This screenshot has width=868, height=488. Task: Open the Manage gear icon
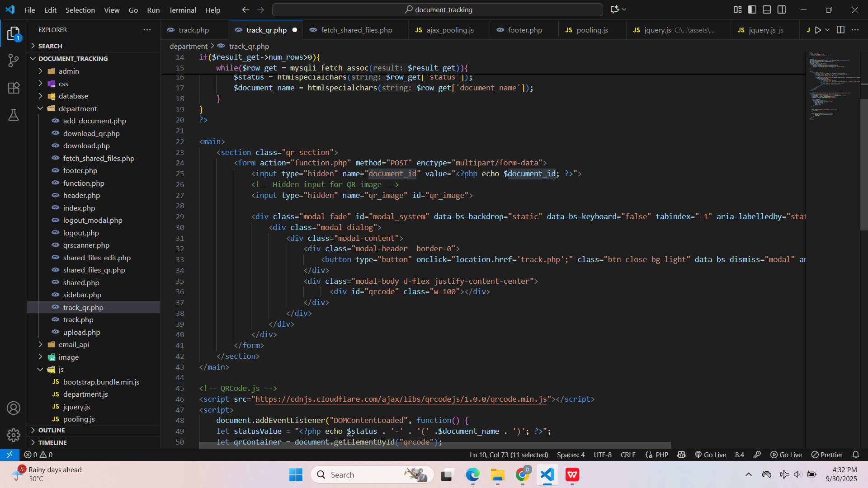click(x=14, y=435)
